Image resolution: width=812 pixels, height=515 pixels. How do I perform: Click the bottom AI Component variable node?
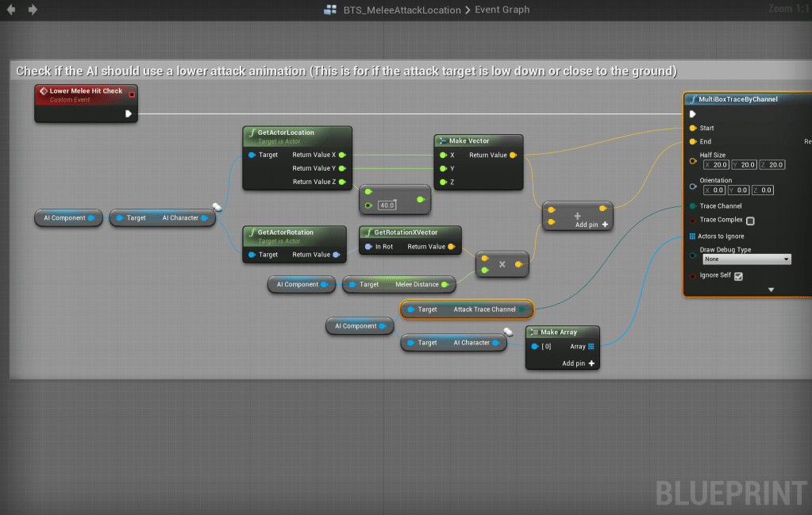[x=360, y=326]
